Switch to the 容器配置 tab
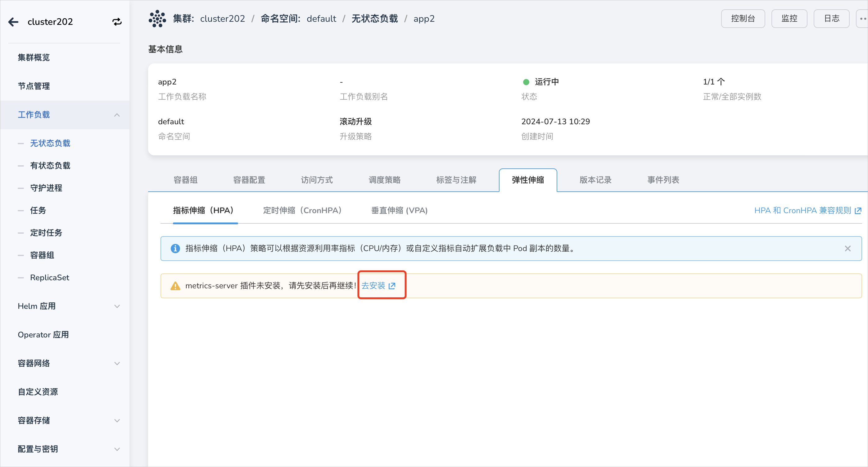This screenshot has height=467, width=868. point(249,180)
